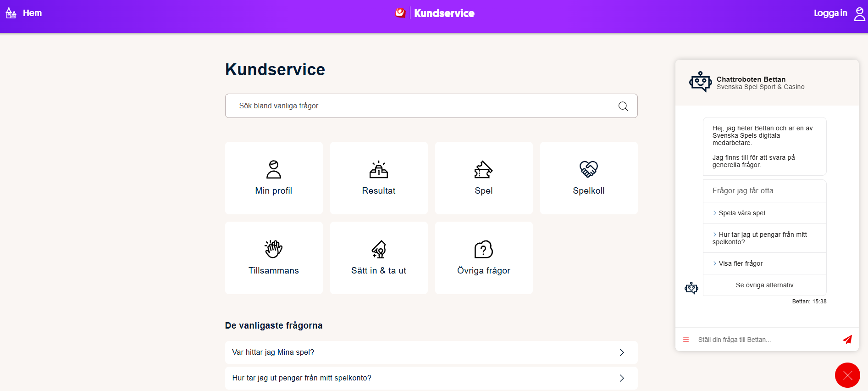Screen dimensions: 868x391
Task: Click the 'De vanligaste frågorna' heading
Action: [274, 326]
